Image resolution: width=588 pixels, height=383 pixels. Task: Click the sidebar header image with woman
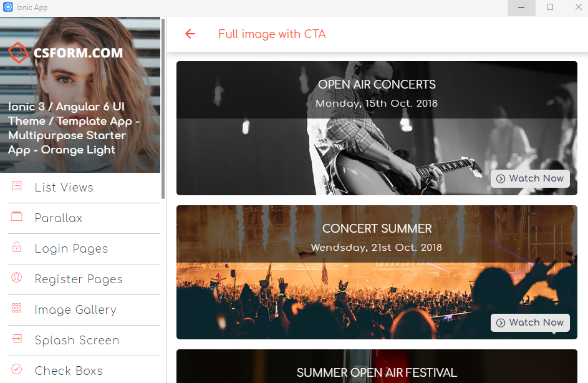(80, 95)
